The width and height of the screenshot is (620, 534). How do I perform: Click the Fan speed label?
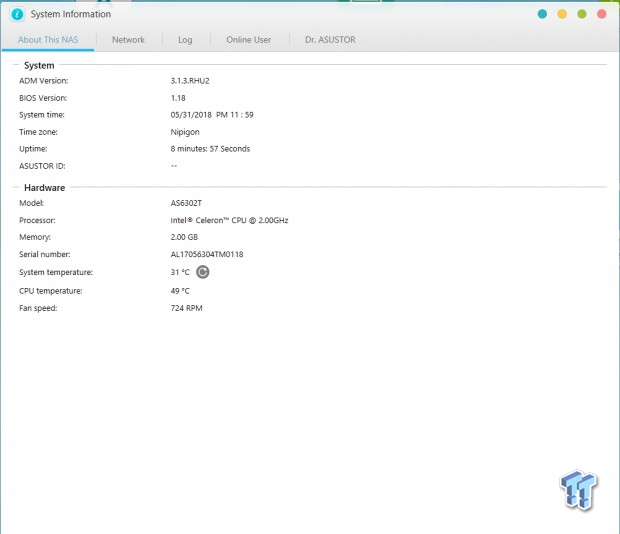click(x=38, y=308)
